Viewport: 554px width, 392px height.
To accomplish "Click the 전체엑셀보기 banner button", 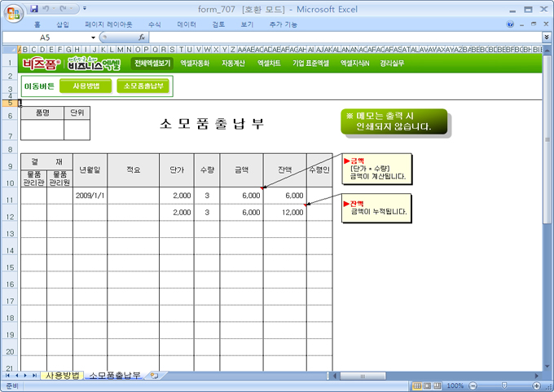I will pos(152,64).
